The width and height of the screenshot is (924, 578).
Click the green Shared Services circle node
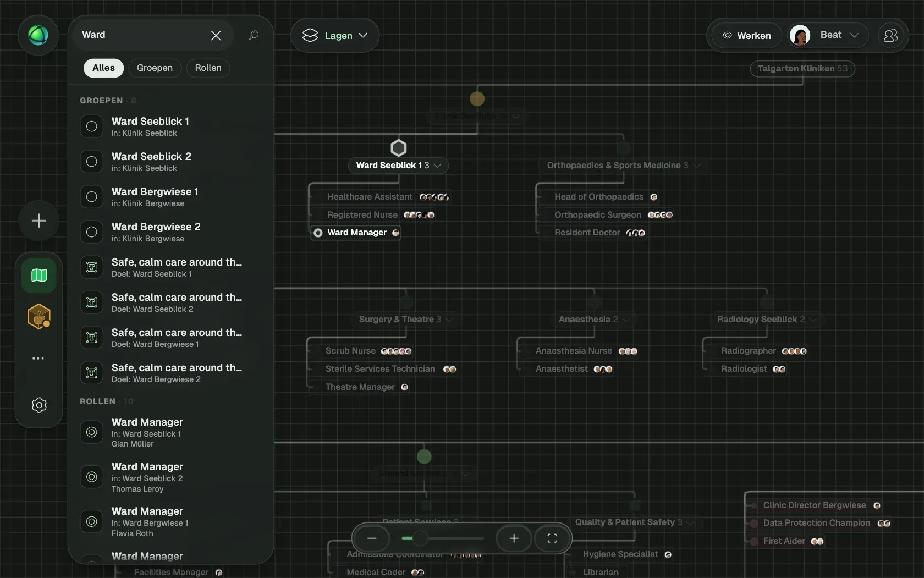click(x=424, y=456)
